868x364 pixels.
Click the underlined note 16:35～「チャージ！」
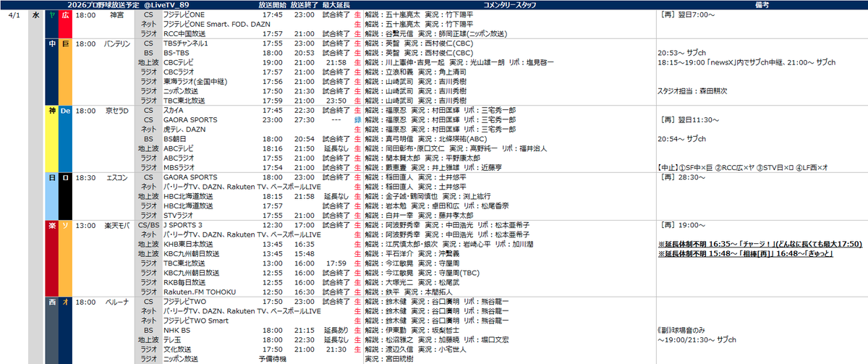point(762,245)
